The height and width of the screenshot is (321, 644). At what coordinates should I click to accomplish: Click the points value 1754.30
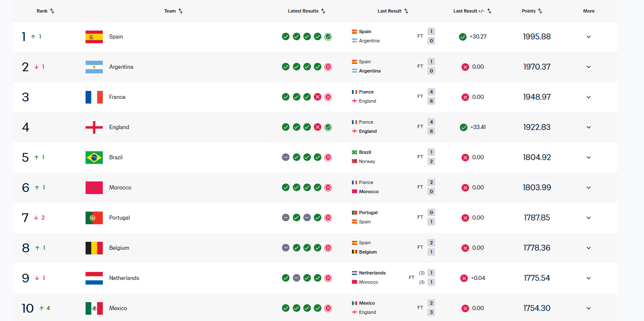click(x=537, y=308)
